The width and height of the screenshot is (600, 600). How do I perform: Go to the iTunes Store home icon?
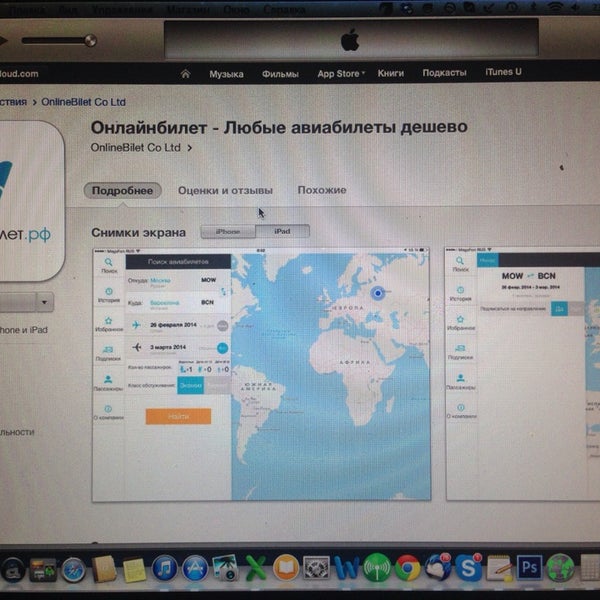(185, 73)
